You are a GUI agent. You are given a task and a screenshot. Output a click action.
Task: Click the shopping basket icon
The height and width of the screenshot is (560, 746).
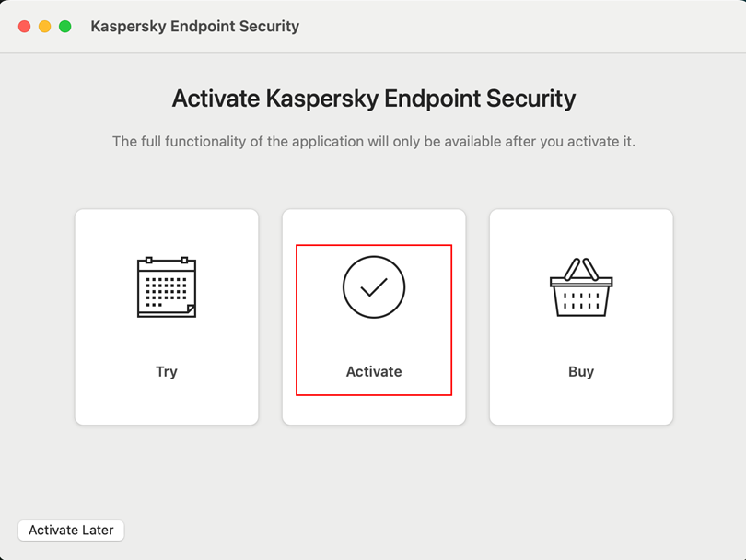coord(581,287)
